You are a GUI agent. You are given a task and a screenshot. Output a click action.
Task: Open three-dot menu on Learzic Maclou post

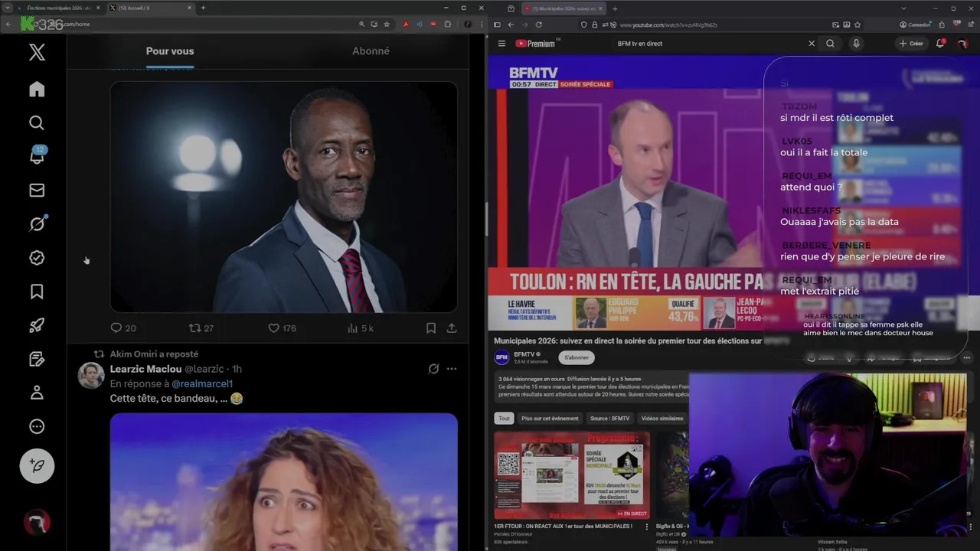pos(452,369)
